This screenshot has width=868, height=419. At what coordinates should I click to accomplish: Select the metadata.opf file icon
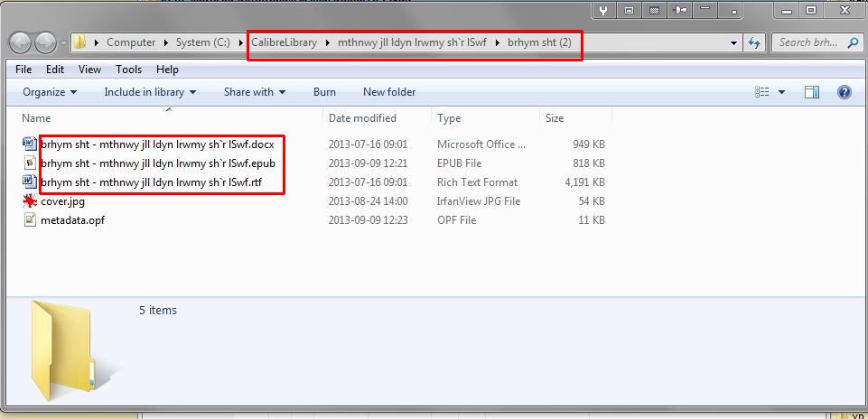tap(30, 219)
